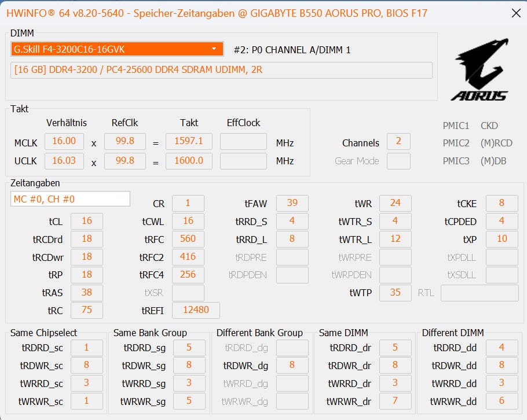The image size is (527, 420).
Task: Click the AORUS eagle logo
Action: [480, 69]
